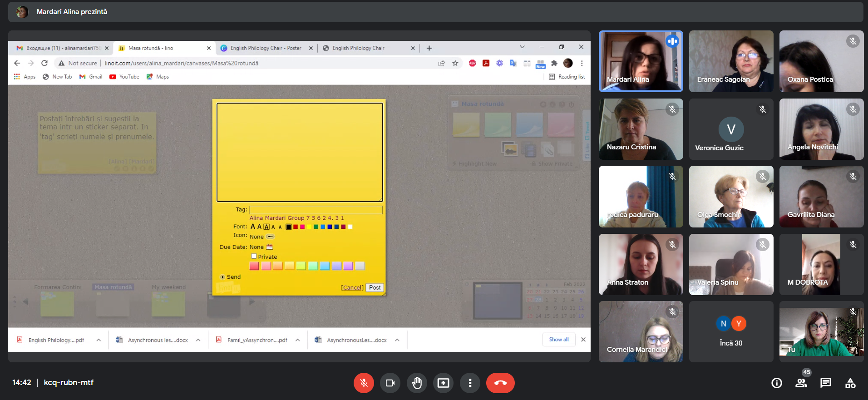The width and height of the screenshot is (868, 400).
Task: Pick the red sticky color swatch
Action: pyautogui.click(x=254, y=266)
